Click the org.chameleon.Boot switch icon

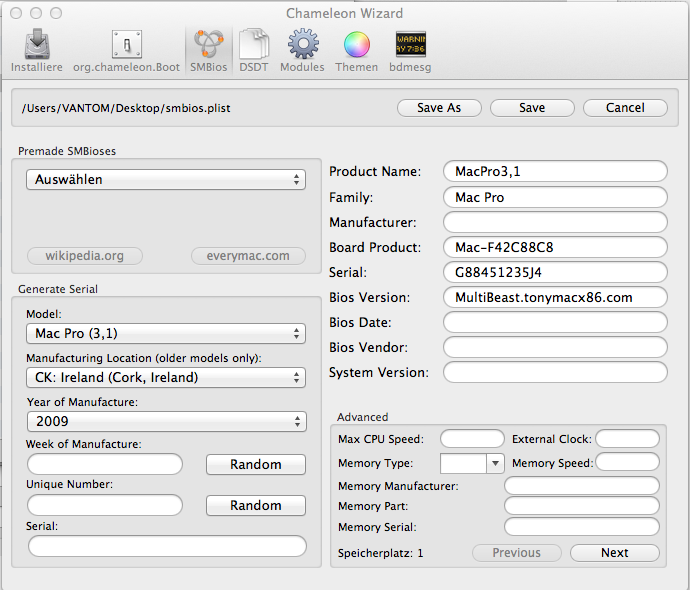coord(127,46)
